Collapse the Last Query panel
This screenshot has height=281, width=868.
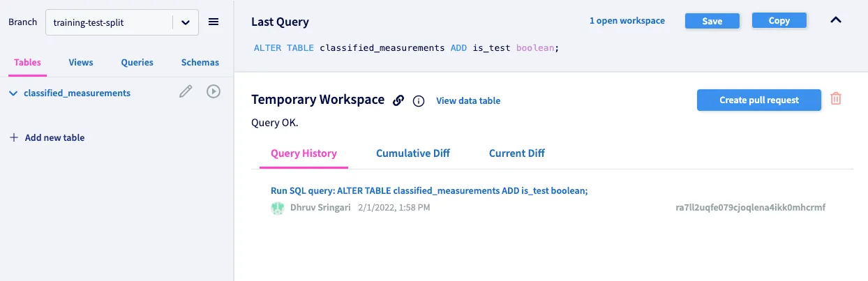(x=836, y=20)
